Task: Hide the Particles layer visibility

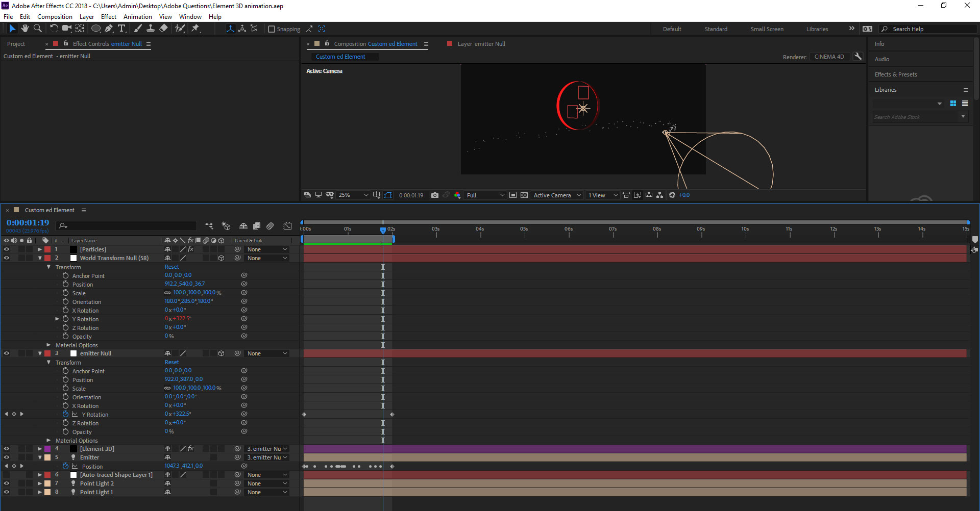Action: click(x=7, y=249)
